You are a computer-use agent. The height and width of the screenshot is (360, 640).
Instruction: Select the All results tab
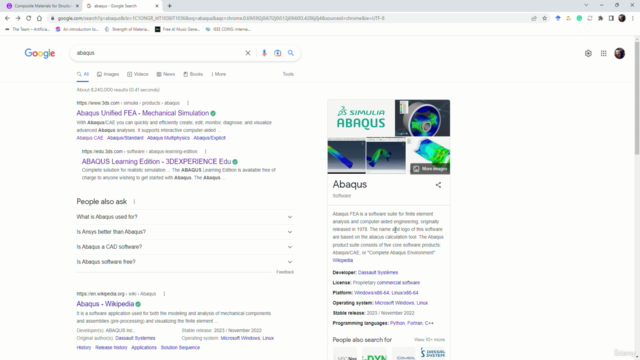83,74
